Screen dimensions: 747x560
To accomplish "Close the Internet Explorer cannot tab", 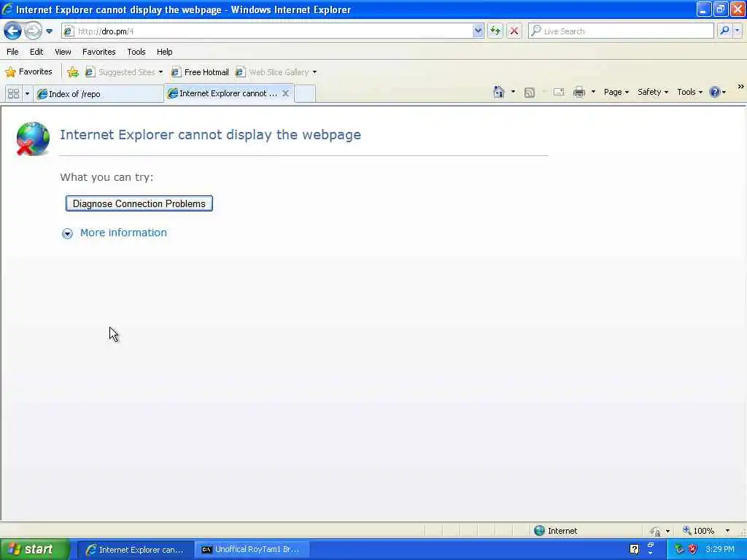I will click(285, 93).
